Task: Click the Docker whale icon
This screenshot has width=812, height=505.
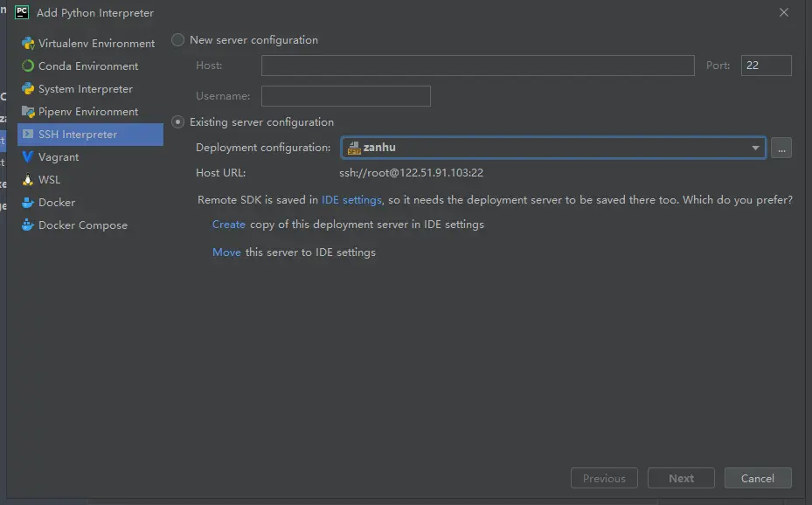Action: point(28,203)
